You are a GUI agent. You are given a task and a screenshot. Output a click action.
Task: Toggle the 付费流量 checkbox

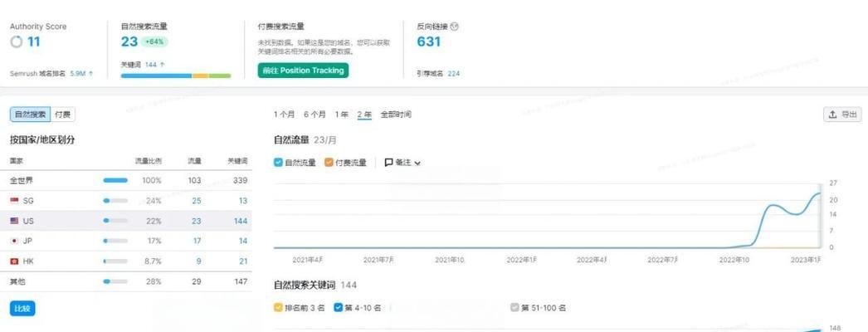pos(329,163)
